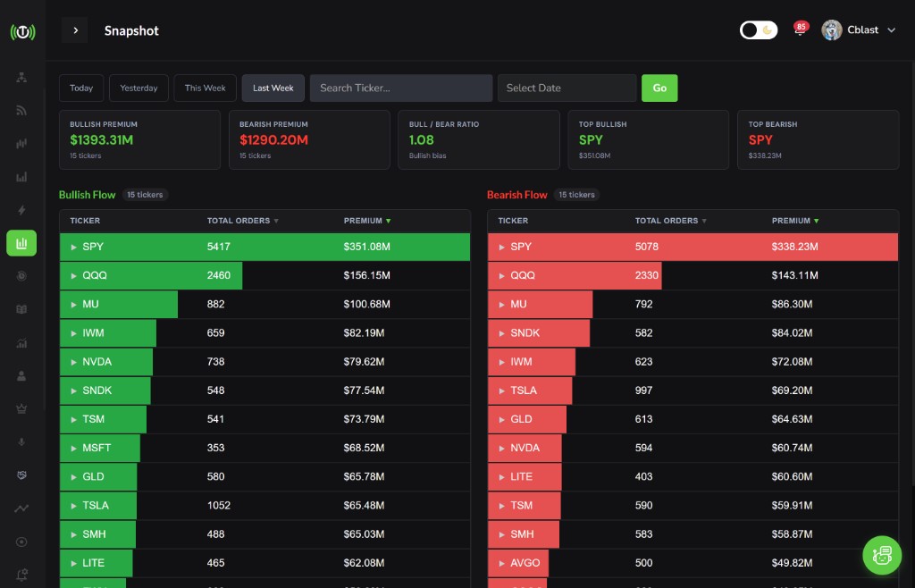Select the trending line chart sidebar icon
This screenshot has width=915, height=588.
(21, 507)
